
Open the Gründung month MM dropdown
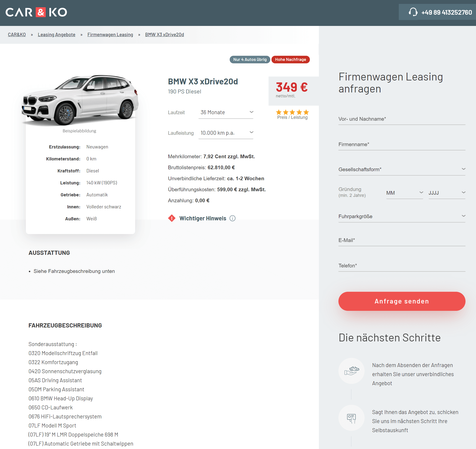tap(404, 193)
